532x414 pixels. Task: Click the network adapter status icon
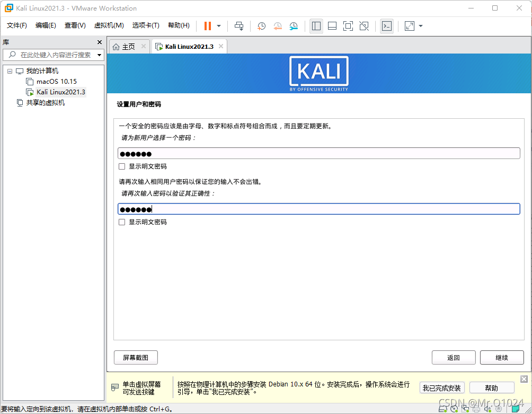point(465,409)
